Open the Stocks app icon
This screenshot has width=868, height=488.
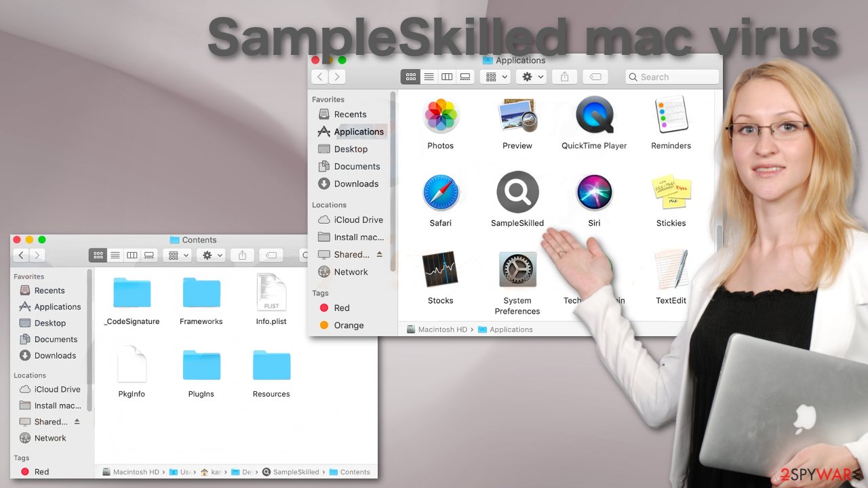(x=441, y=270)
